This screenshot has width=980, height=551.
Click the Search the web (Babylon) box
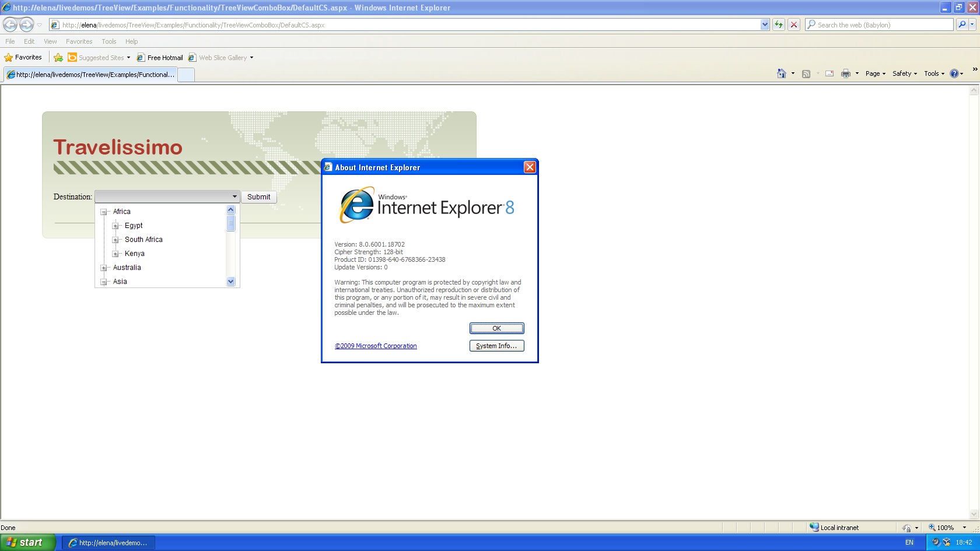point(879,25)
